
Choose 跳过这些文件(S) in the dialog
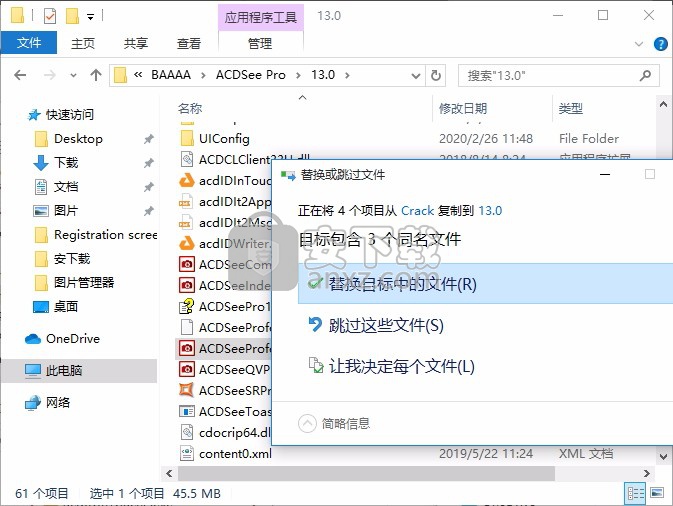tap(386, 325)
